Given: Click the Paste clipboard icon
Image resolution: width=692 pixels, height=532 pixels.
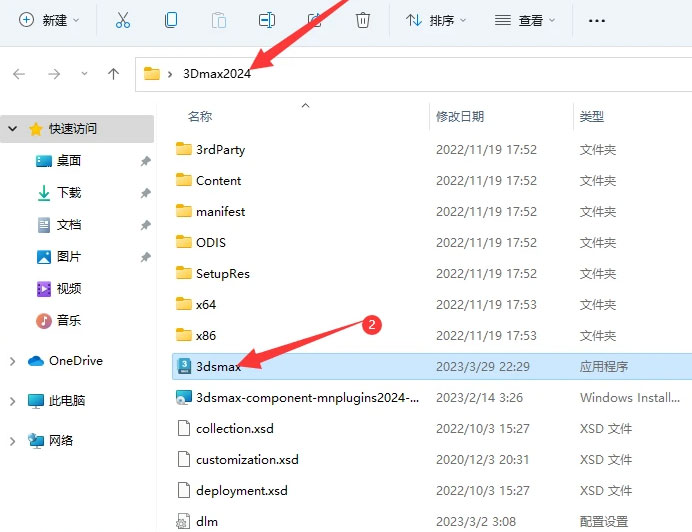Looking at the screenshot, I should click(219, 20).
